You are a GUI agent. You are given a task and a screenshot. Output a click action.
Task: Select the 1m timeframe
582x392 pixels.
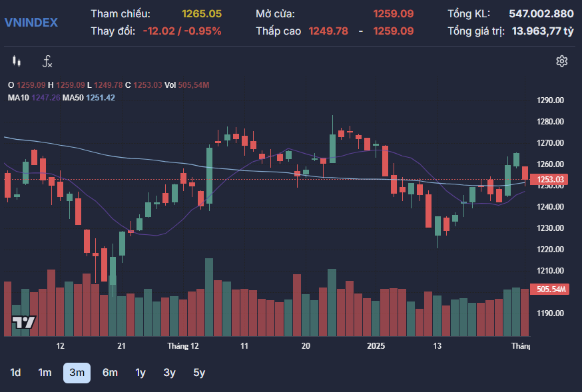[x=45, y=373]
